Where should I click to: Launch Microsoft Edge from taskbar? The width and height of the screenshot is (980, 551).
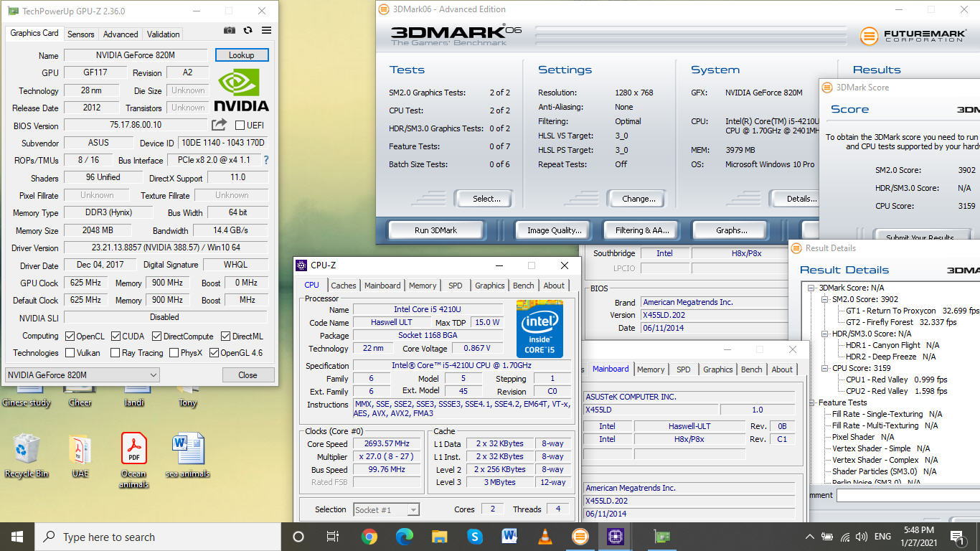tap(405, 537)
